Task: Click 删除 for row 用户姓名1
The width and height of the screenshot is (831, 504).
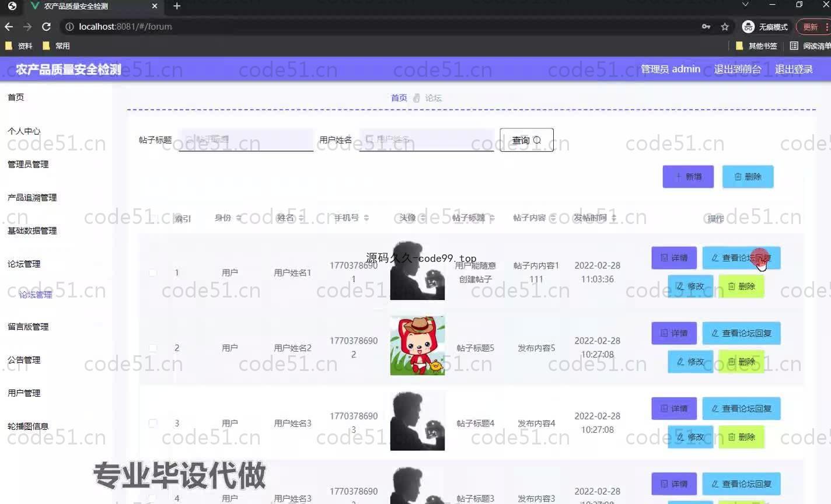Action: (x=741, y=286)
